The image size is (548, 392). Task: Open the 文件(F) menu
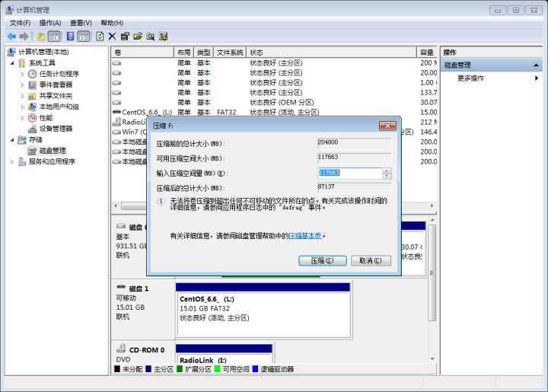pos(20,23)
